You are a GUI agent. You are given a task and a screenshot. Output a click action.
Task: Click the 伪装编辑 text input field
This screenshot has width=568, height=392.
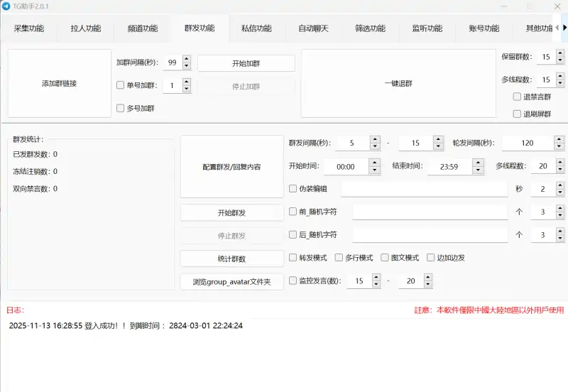(424, 189)
